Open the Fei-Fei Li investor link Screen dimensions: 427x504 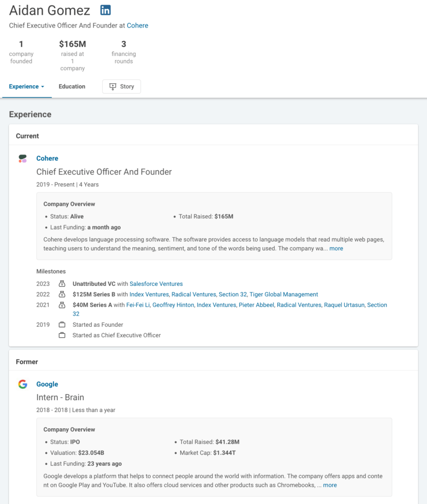tap(138, 305)
